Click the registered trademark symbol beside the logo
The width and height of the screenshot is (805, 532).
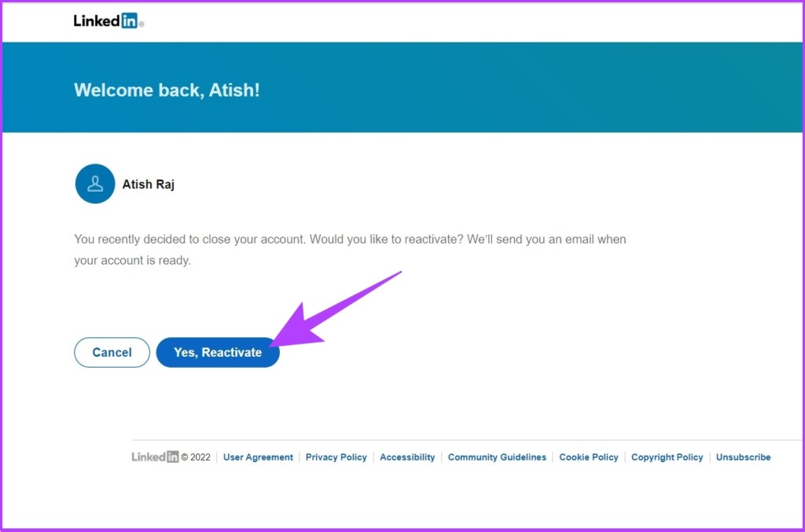coord(142,24)
